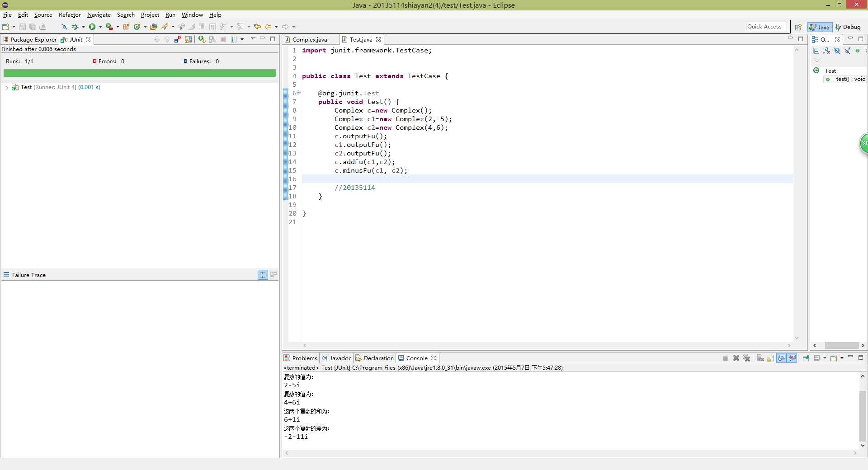Click the Save icon in the toolbar
The width and height of the screenshot is (868, 470).
(x=22, y=27)
